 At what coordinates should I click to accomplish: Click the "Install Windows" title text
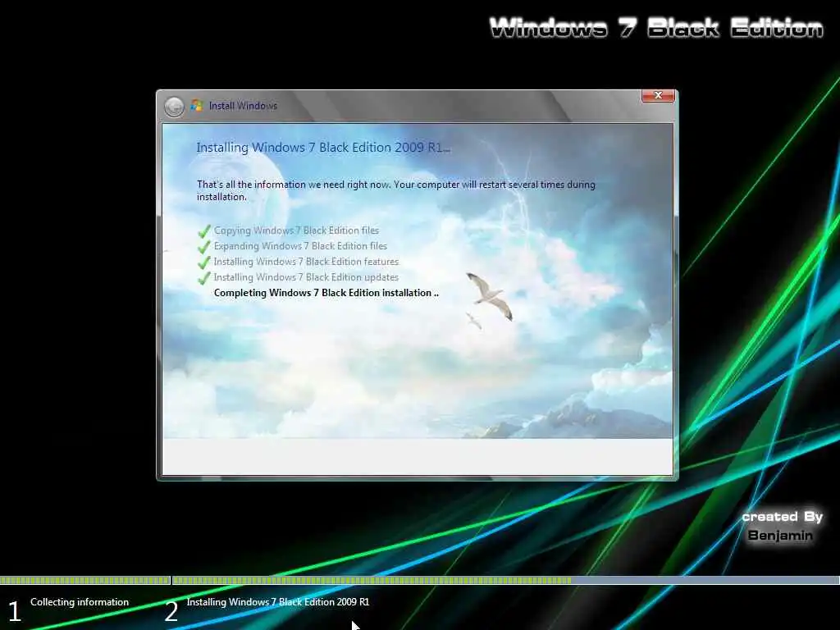pos(243,106)
